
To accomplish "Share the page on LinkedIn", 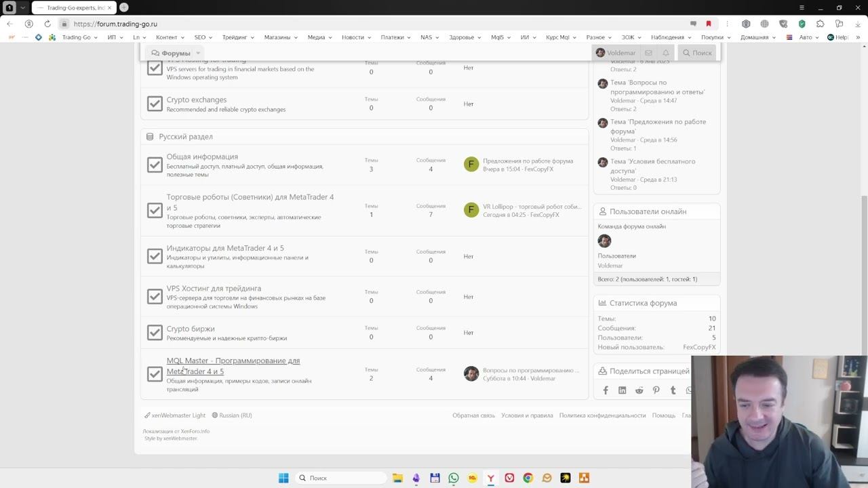I will pos(623,390).
